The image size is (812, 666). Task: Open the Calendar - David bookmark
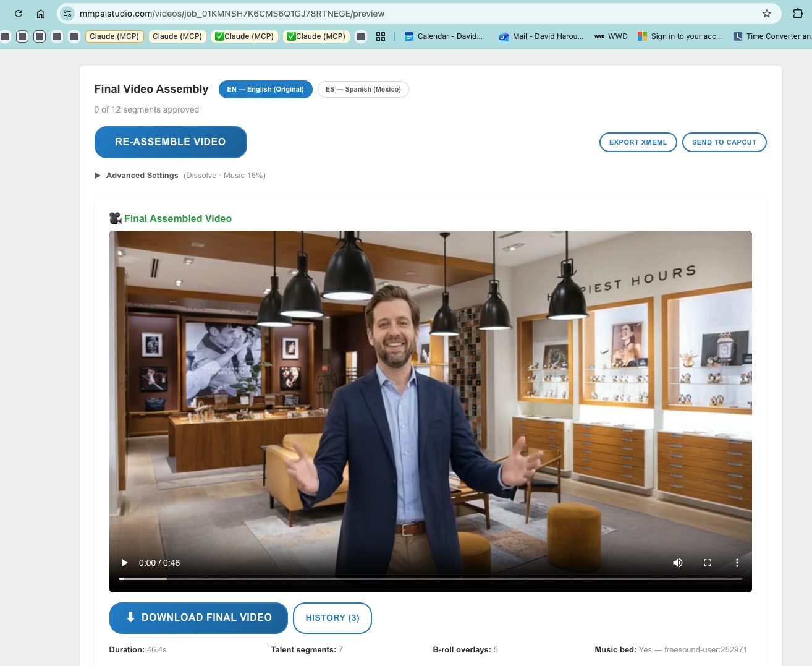coord(444,36)
